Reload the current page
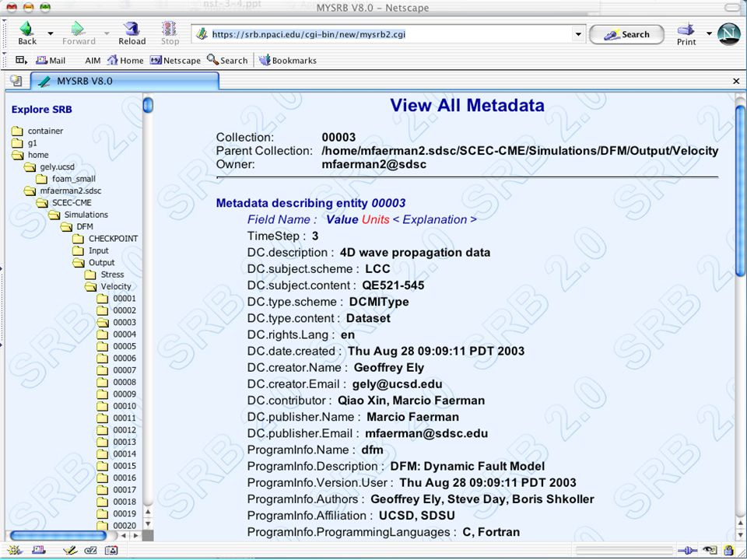Screen dimensions: 747x560 pyautogui.click(x=132, y=33)
